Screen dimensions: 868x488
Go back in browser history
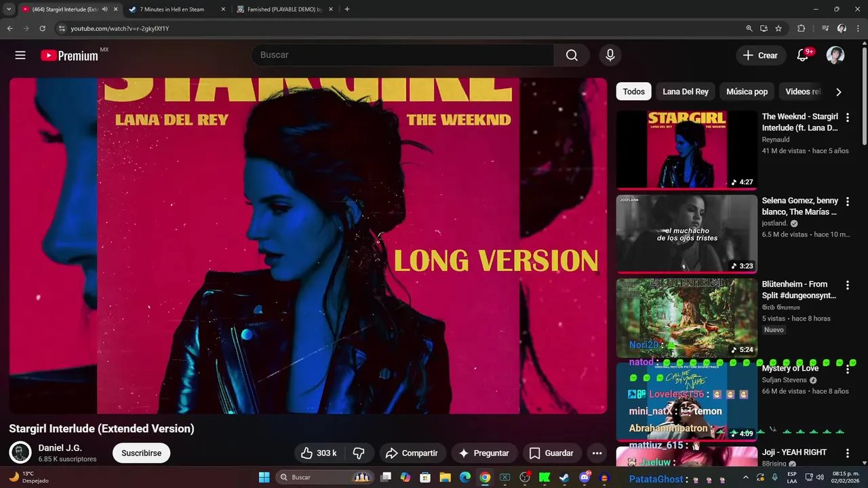pos(9,28)
